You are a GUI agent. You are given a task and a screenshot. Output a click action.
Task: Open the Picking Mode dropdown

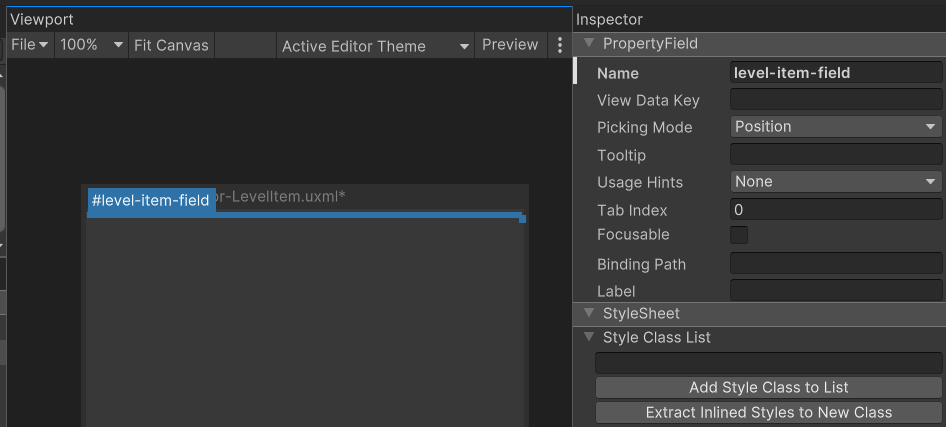[x=836, y=127]
